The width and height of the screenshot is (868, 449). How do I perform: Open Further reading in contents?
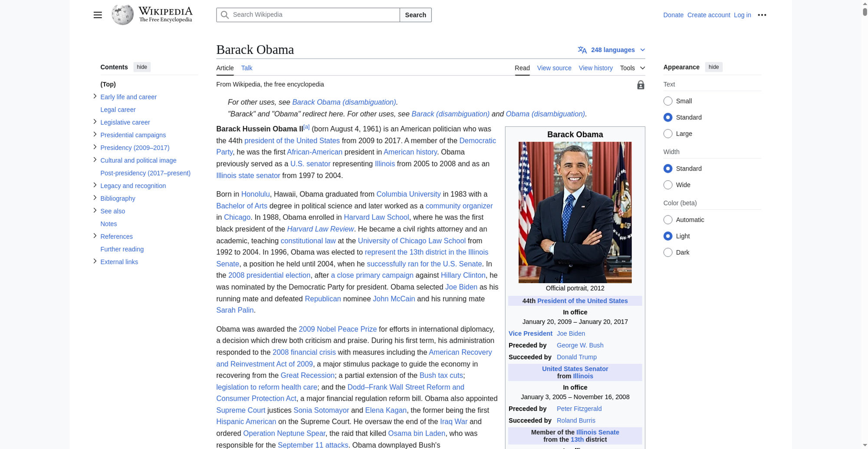coord(122,249)
